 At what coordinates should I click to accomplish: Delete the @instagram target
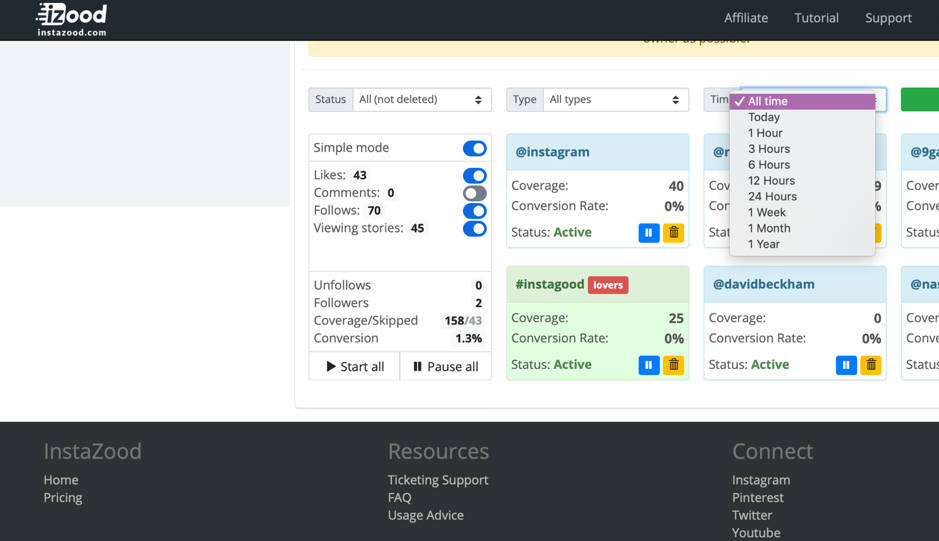pyautogui.click(x=674, y=232)
